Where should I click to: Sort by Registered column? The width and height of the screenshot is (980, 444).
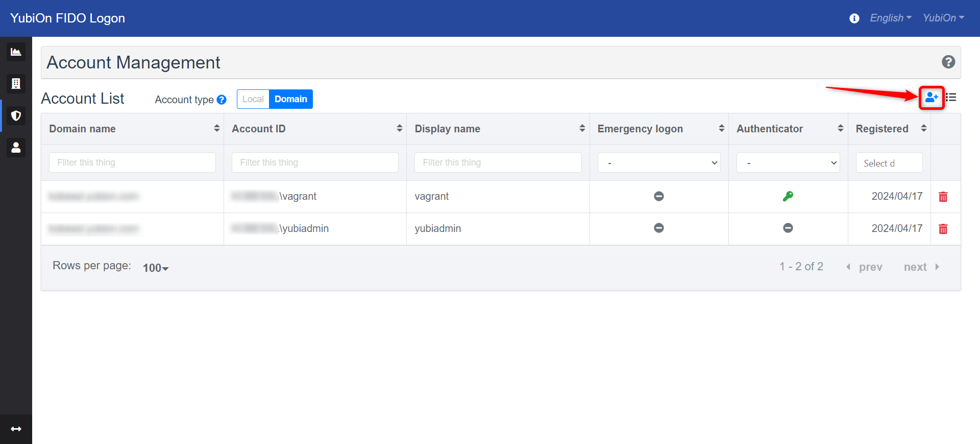pyautogui.click(x=924, y=128)
